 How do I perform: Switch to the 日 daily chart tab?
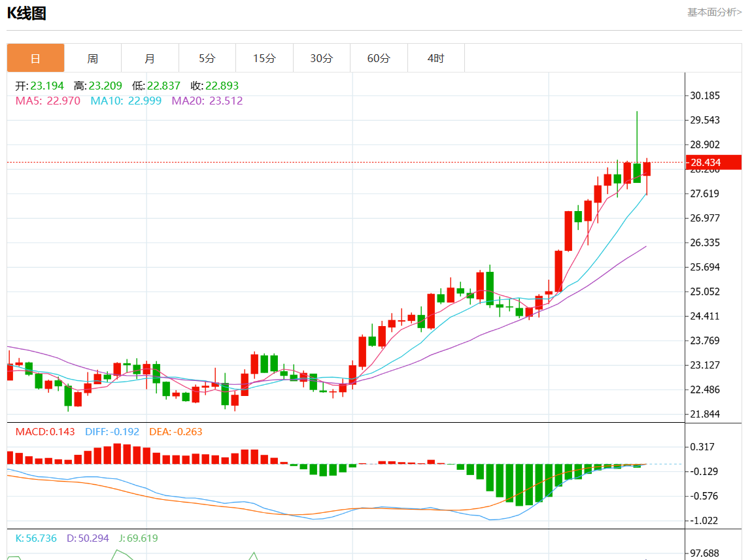tap(35, 58)
